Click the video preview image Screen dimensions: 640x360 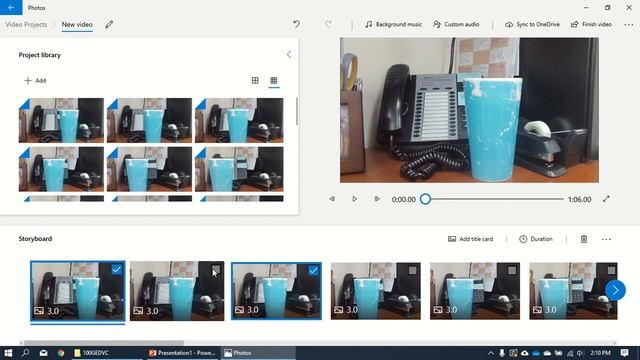469,110
